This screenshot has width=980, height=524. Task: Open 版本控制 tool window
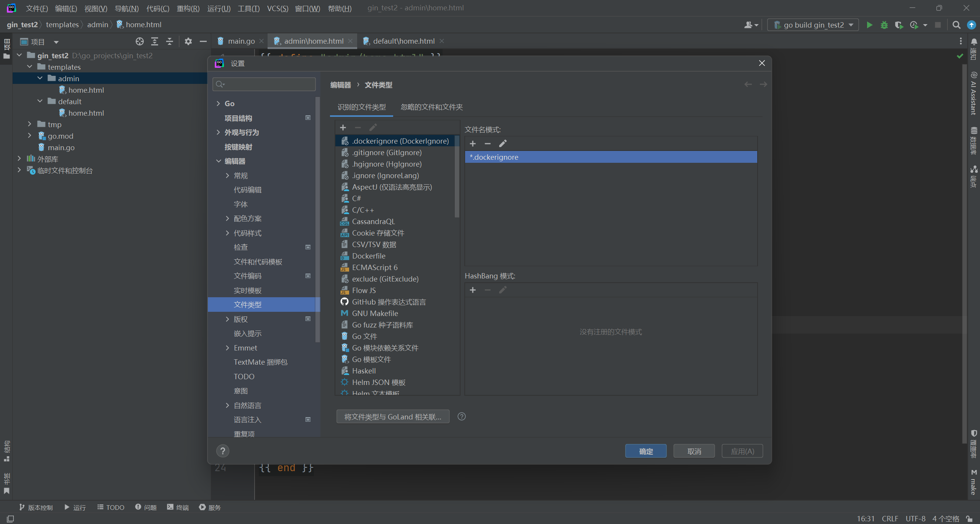pyautogui.click(x=36, y=507)
